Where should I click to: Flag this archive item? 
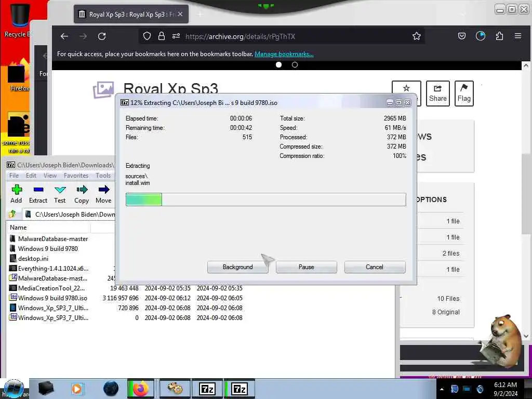click(464, 94)
